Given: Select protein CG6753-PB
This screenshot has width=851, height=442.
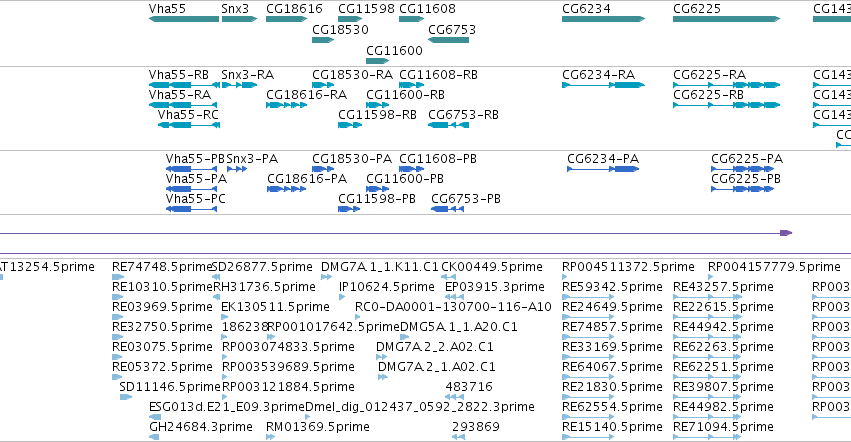Looking at the screenshot, I should 466,199.
